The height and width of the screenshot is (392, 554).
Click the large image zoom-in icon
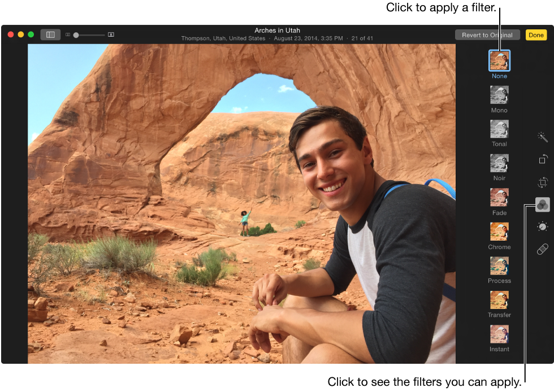click(x=111, y=34)
